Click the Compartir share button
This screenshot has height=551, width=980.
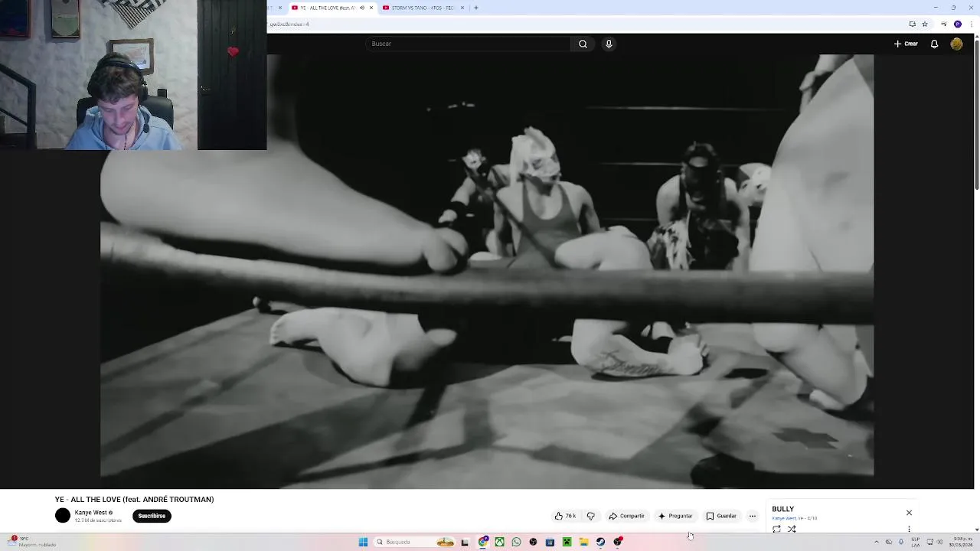[x=626, y=516]
